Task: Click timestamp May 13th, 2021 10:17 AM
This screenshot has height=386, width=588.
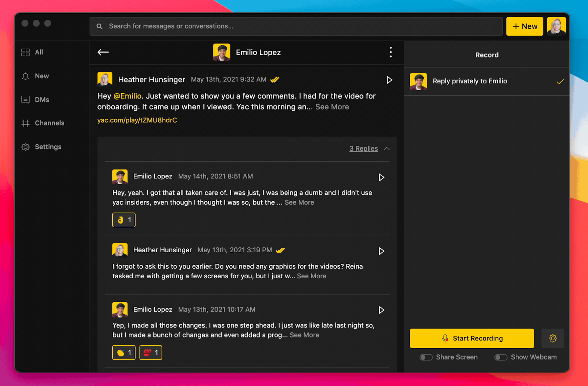Action: click(x=217, y=310)
